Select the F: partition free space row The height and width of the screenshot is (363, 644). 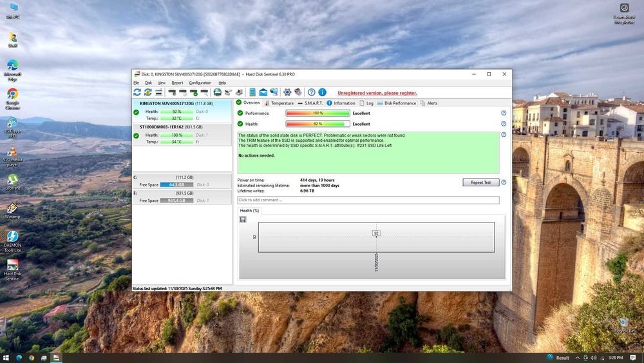pos(182,197)
